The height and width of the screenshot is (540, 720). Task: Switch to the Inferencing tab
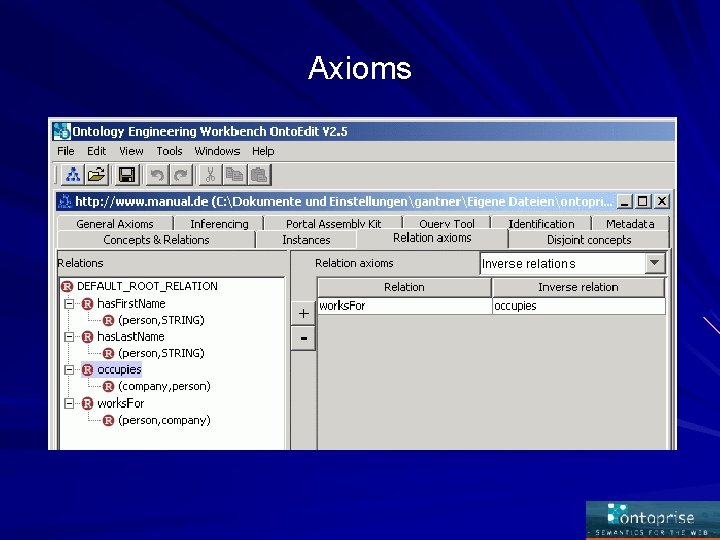point(219,224)
